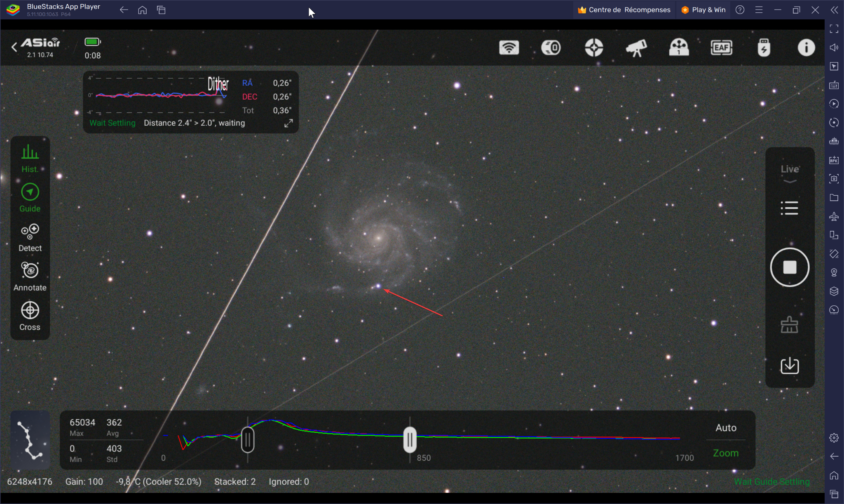
Task: Open the telescope mount settings icon
Action: click(x=636, y=48)
